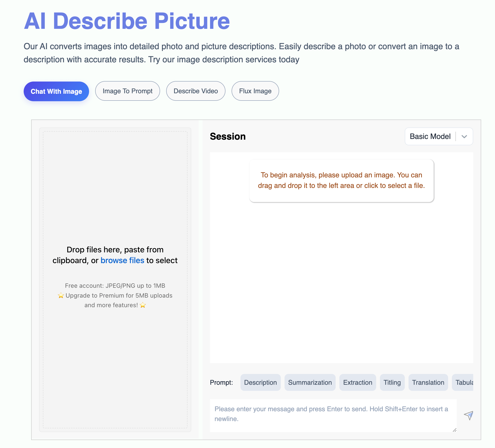Pick the partially visible Tabular prompt chip
Image resolution: width=495 pixels, height=448 pixels.
point(463,382)
